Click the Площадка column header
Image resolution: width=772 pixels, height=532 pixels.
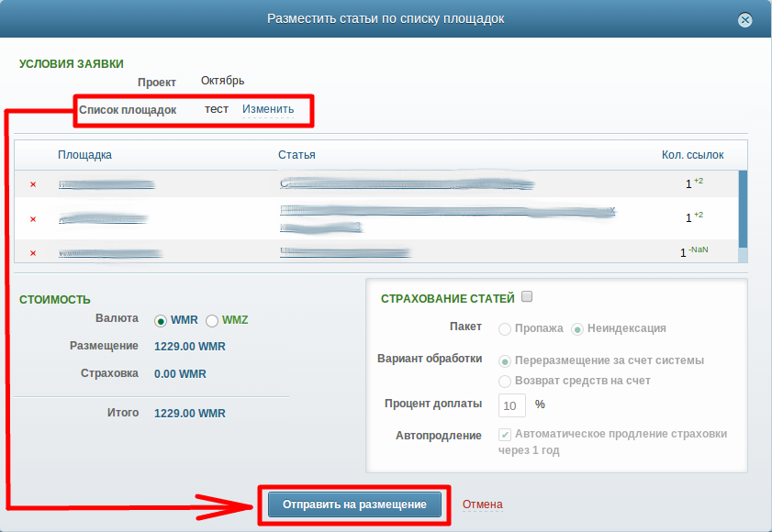(x=84, y=155)
